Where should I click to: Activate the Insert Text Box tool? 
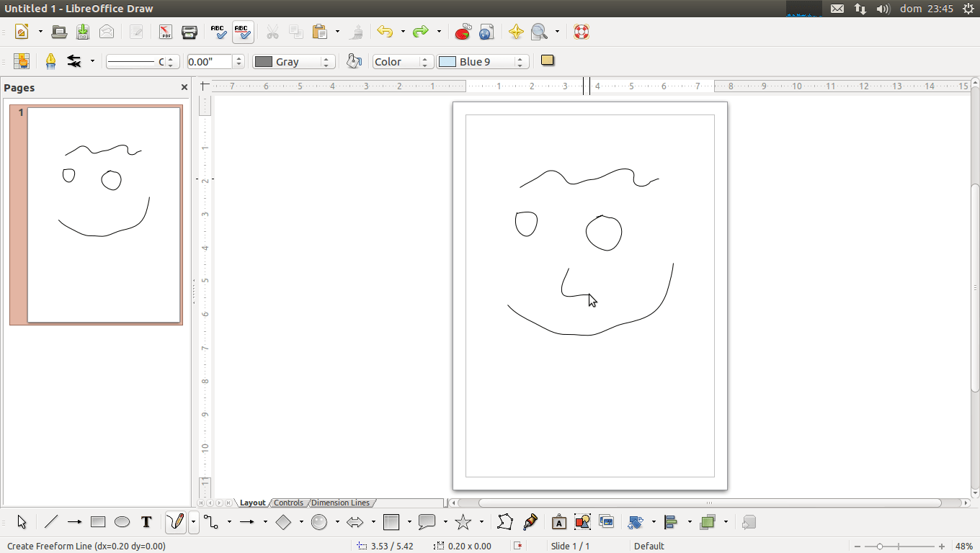point(146,521)
